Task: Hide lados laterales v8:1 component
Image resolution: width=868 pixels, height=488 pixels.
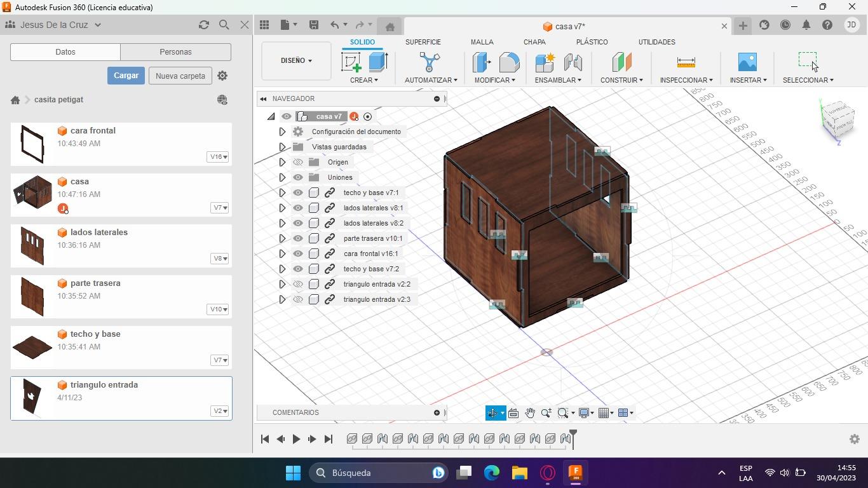Action: (297, 208)
